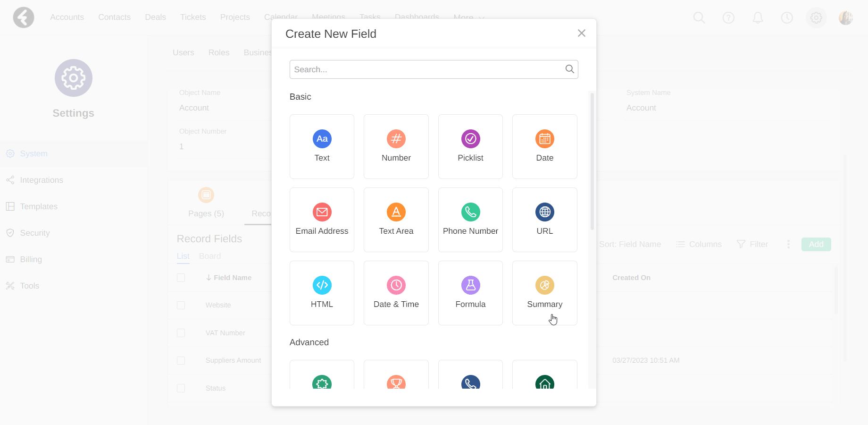This screenshot has height=425, width=868.
Task: Open the Deals menu
Action: pyautogui.click(x=155, y=17)
